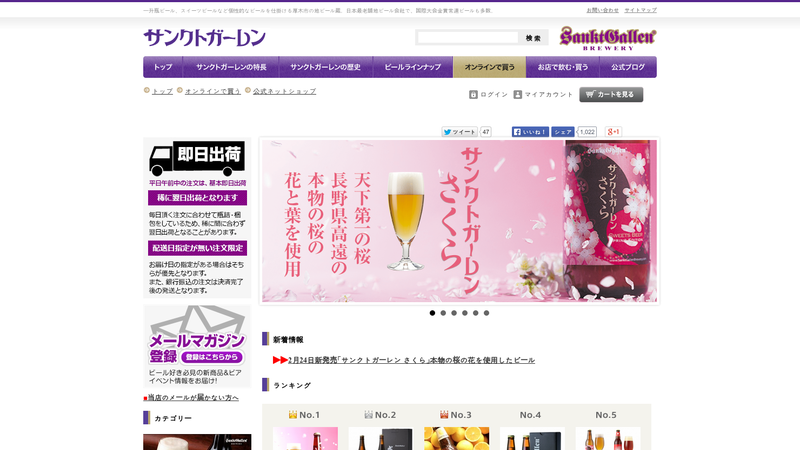Open サイトマップ link in header

(640, 10)
